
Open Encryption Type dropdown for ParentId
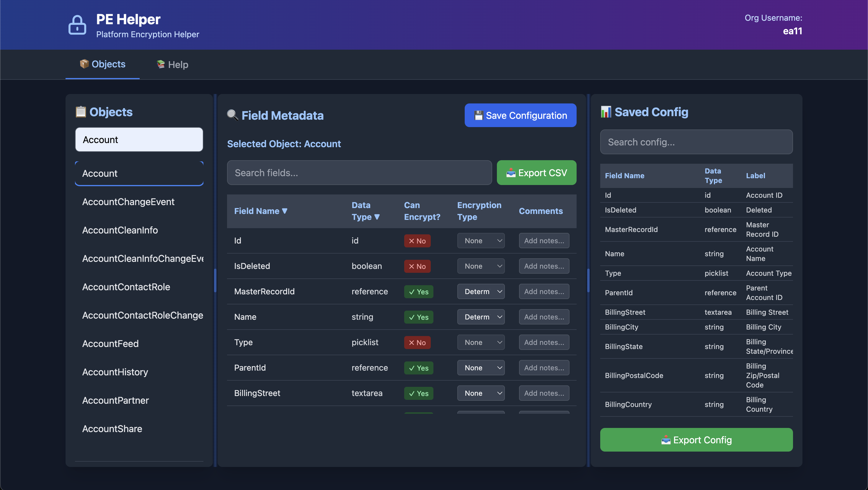[481, 368]
